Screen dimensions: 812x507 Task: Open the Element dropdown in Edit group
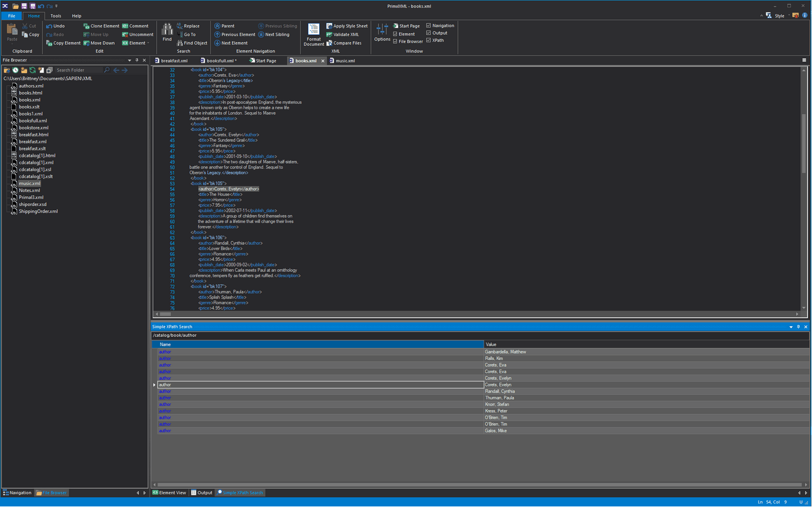click(135, 43)
